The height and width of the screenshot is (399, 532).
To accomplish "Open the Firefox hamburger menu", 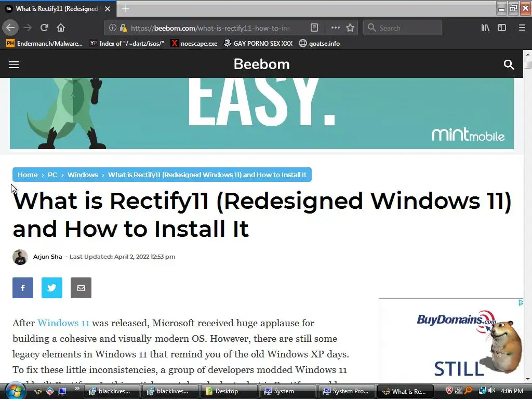I will (522, 28).
